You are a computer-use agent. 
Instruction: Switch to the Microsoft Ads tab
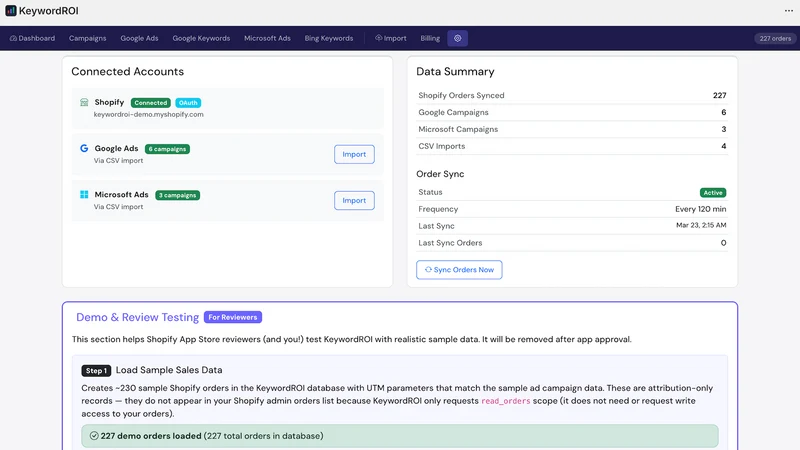click(267, 38)
